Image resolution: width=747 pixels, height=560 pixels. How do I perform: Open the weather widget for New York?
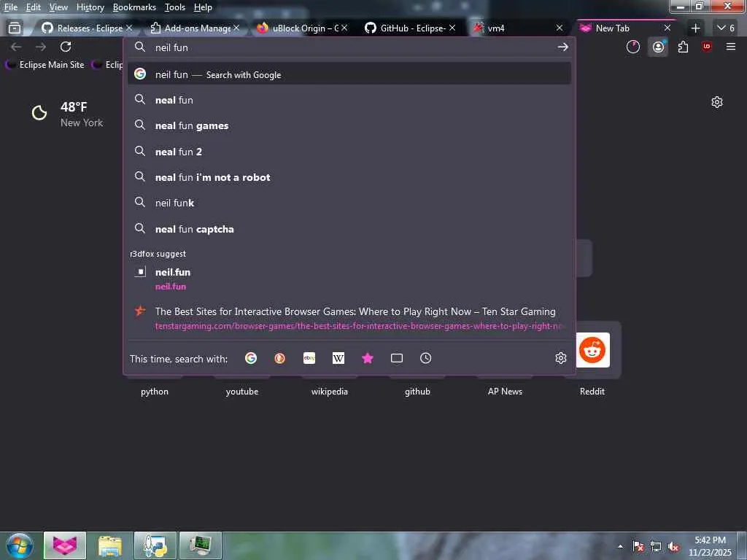pos(66,114)
